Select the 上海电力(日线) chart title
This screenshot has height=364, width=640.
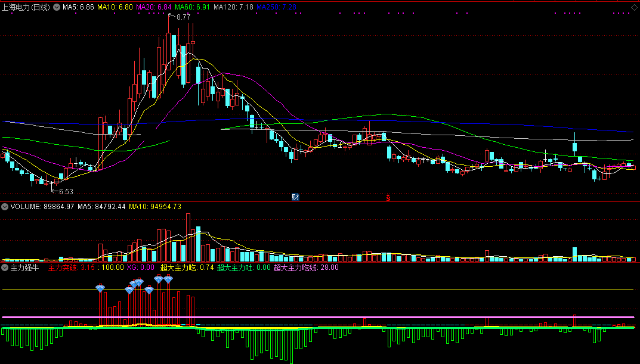click(x=26, y=7)
